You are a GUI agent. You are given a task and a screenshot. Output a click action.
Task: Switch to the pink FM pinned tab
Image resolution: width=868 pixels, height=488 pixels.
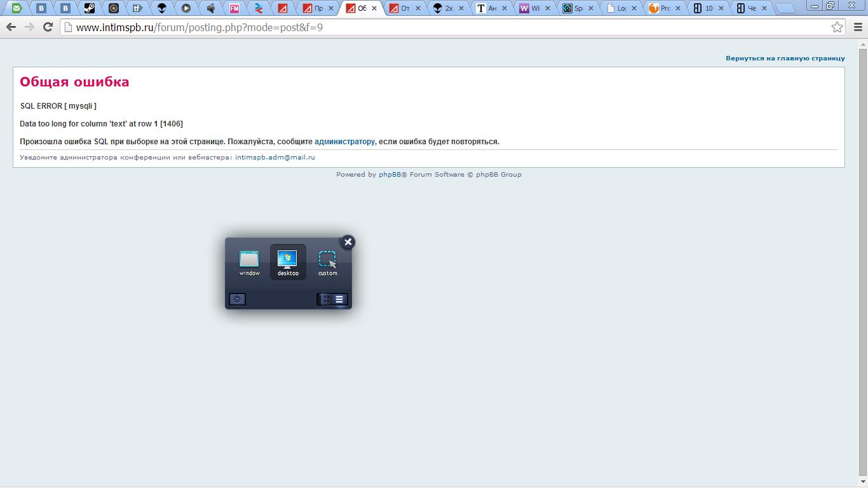(234, 8)
